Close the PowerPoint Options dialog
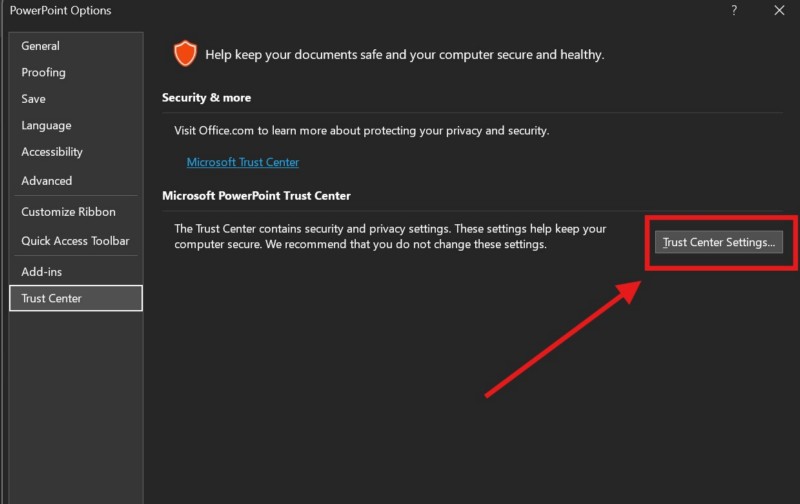The width and height of the screenshot is (800, 504). click(779, 11)
